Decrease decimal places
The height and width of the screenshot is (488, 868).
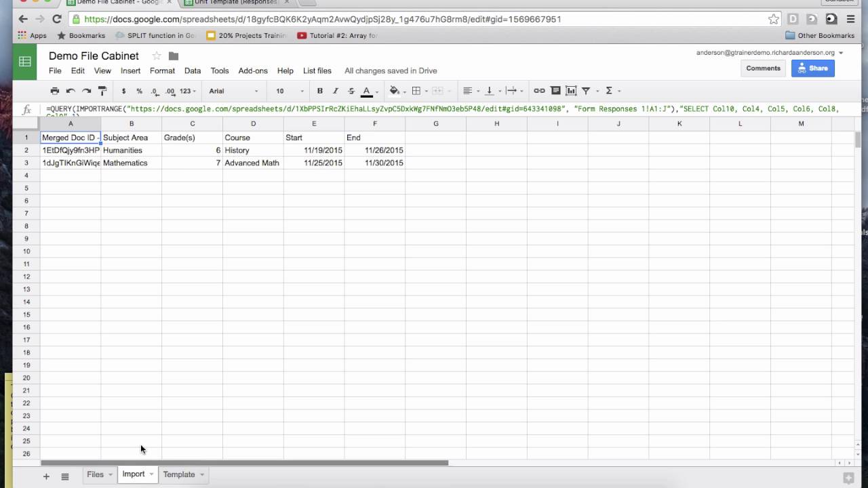tap(155, 91)
